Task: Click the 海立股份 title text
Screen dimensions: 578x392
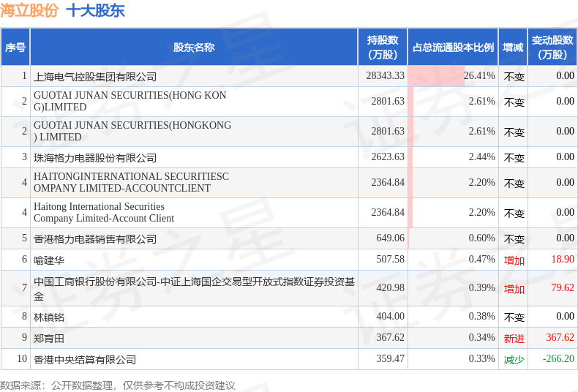Action: click(x=29, y=10)
